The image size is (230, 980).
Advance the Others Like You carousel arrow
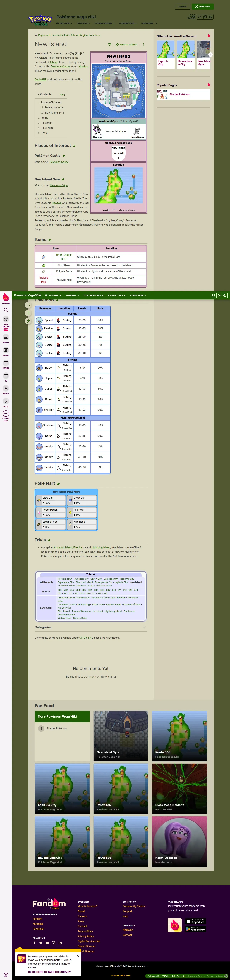click(x=210, y=54)
